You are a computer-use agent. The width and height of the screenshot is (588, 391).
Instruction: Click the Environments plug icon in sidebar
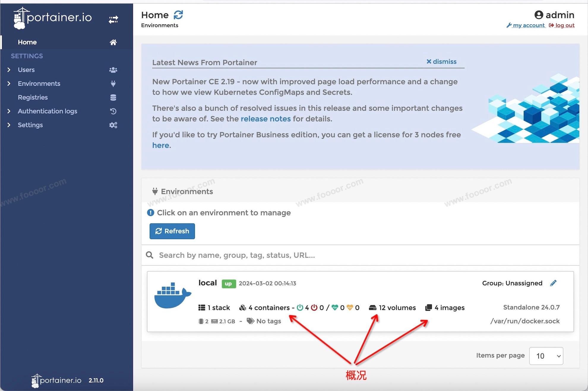(x=113, y=84)
